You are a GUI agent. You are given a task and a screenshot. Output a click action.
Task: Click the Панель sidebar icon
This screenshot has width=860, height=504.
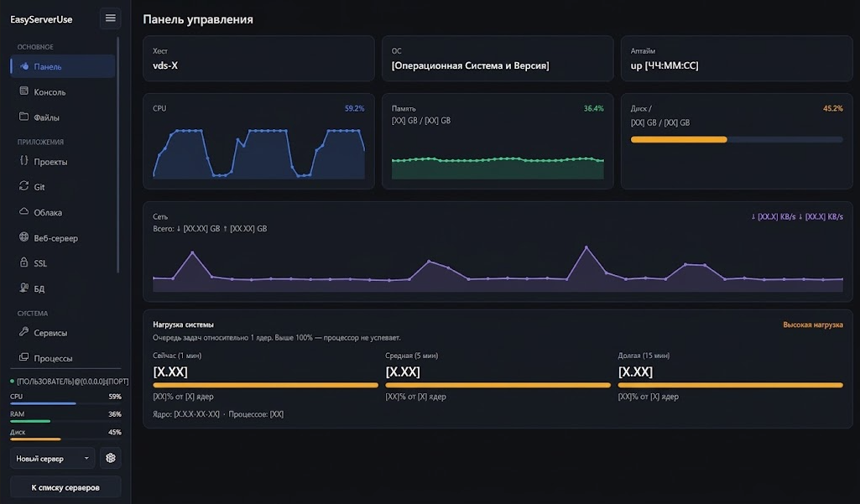point(24,66)
